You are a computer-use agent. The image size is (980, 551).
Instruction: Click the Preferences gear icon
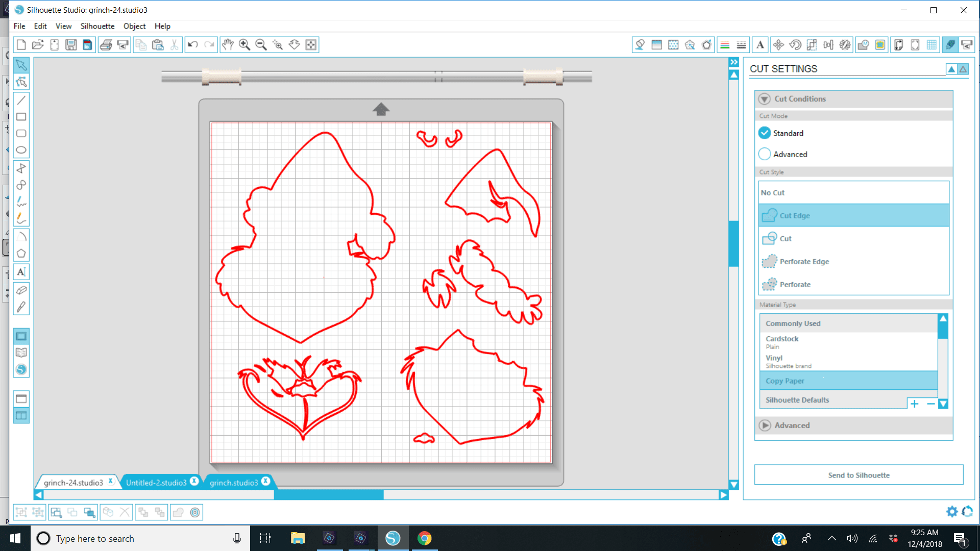pyautogui.click(x=952, y=511)
